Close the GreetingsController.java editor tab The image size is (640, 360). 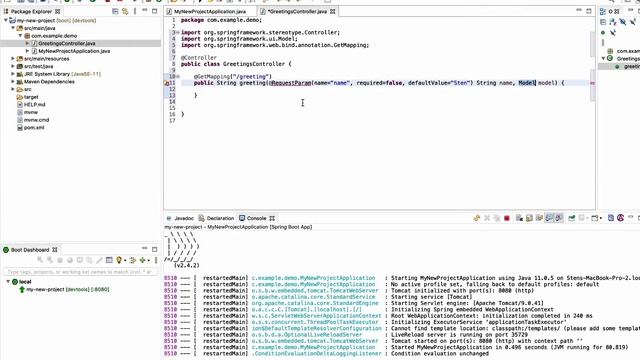point(333,11)
